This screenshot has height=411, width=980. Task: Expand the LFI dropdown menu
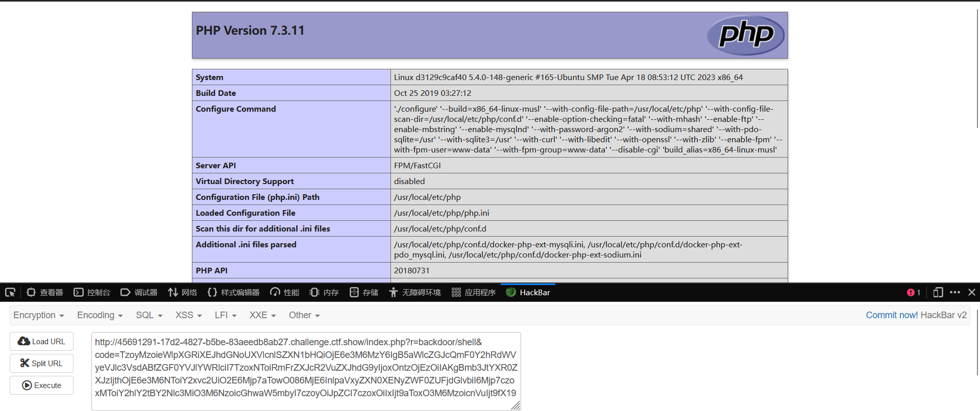pos(225,315)
